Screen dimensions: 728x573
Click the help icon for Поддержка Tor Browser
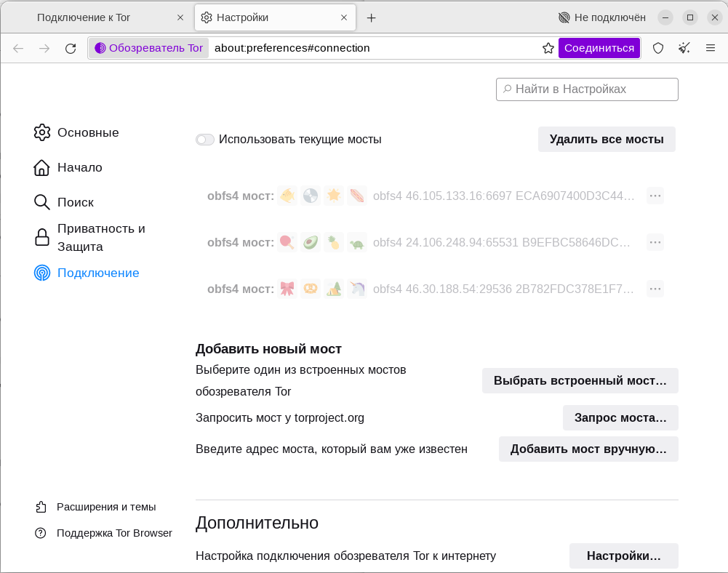41,533
